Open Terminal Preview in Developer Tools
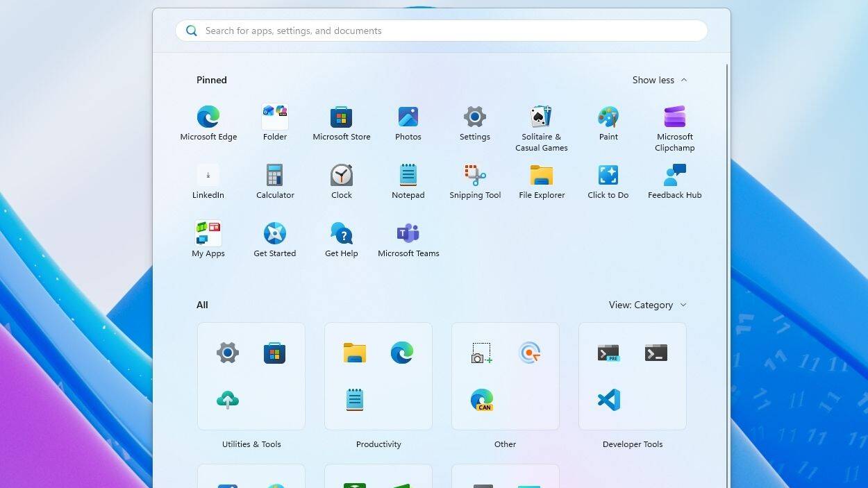Image resolution: width=868 pixels, height=488 pixels. (x=609, y=353)
